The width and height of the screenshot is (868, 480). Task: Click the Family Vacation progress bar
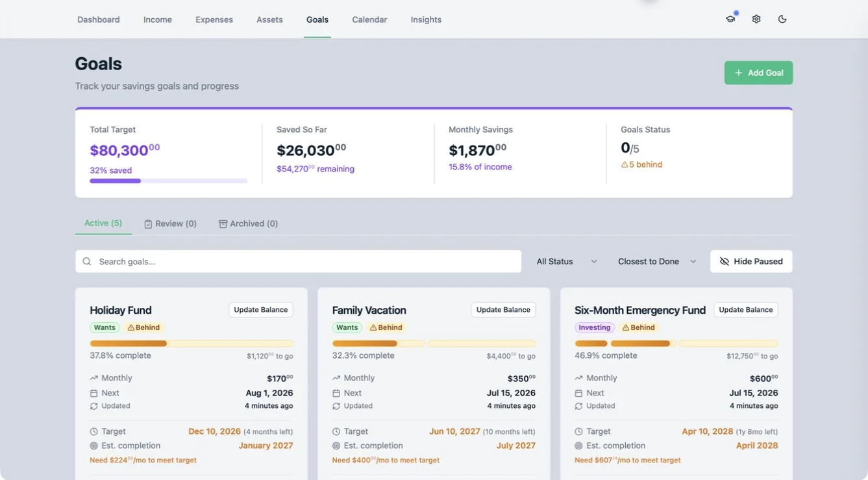click(x=434, y=344)
